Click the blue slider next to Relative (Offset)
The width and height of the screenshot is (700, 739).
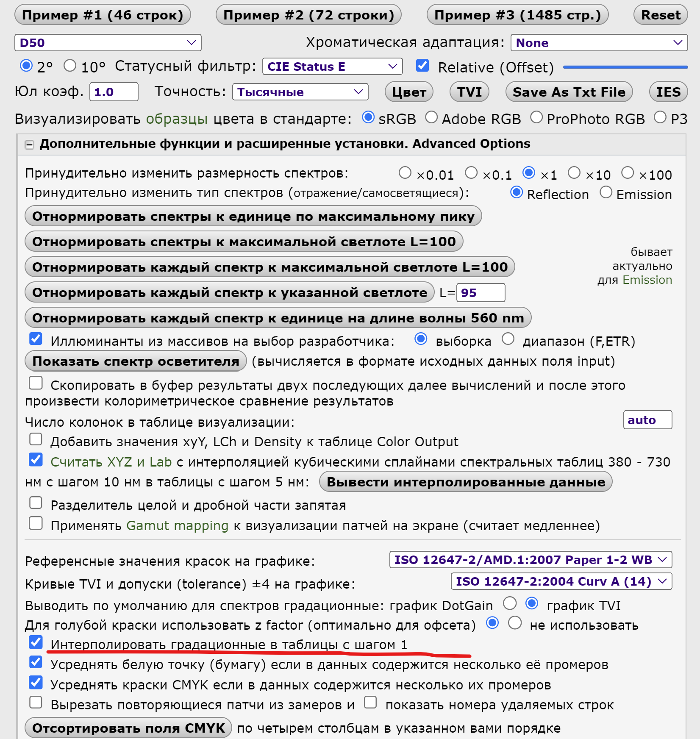625,67
